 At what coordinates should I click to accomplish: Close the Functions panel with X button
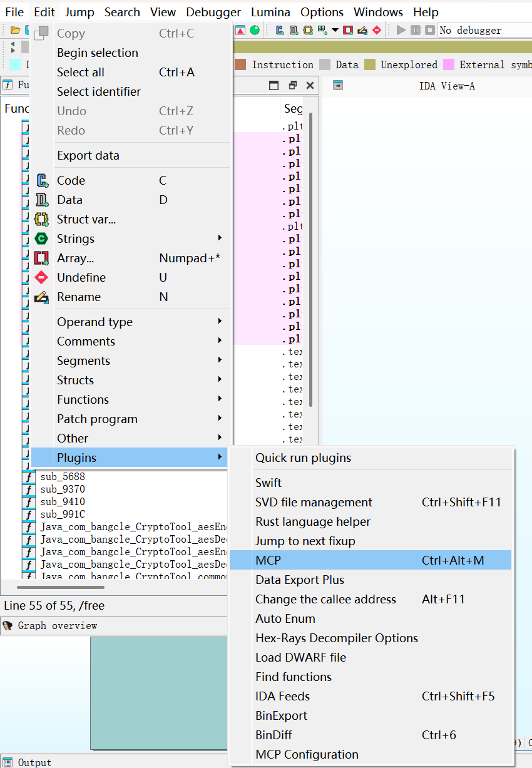coord(310,86)
